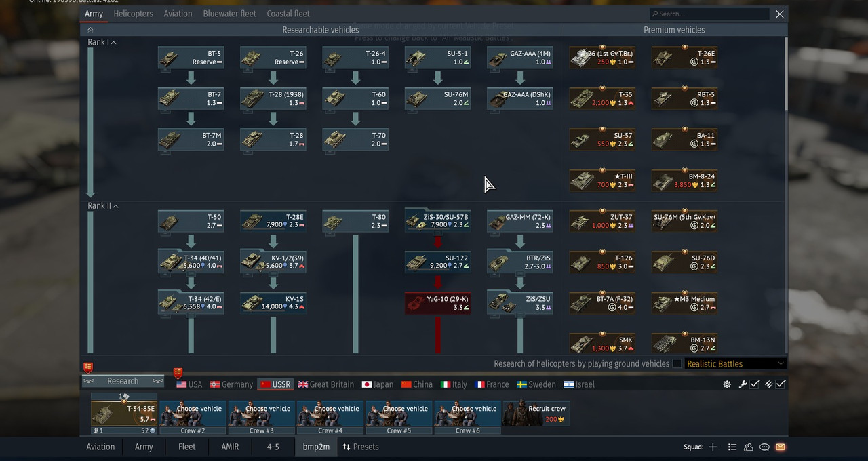
Task: Click the research tree vertical scrollbar
Action: click(x=786, y=75)
